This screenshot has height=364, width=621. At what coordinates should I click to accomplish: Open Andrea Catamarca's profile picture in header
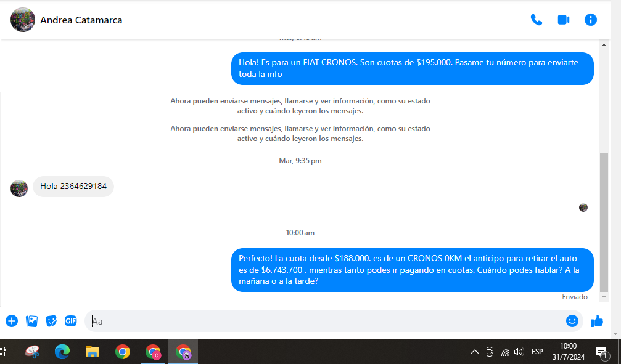23,20
